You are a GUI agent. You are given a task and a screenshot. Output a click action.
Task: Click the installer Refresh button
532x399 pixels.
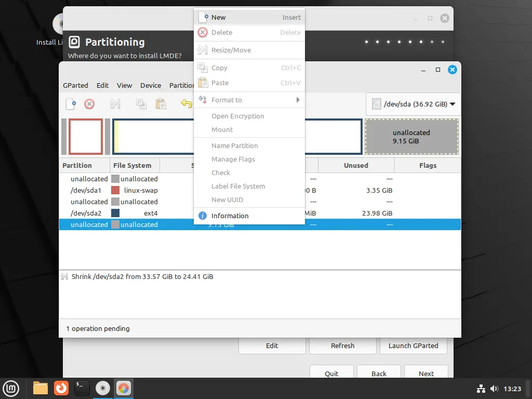pyautogui.click(x=343, y=345)
